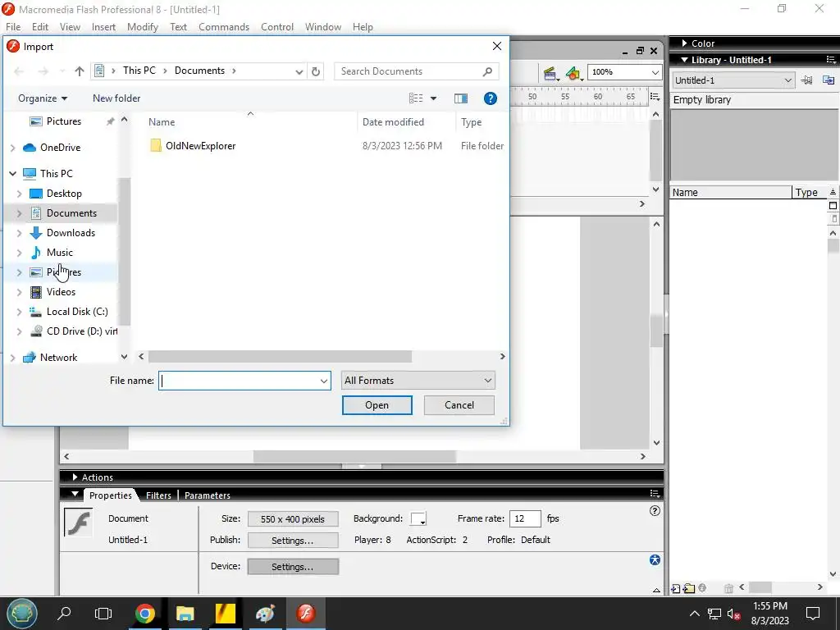Toggle the preview pane icon in Import
This screenshot has width=840, height=630.
(461, 98)
